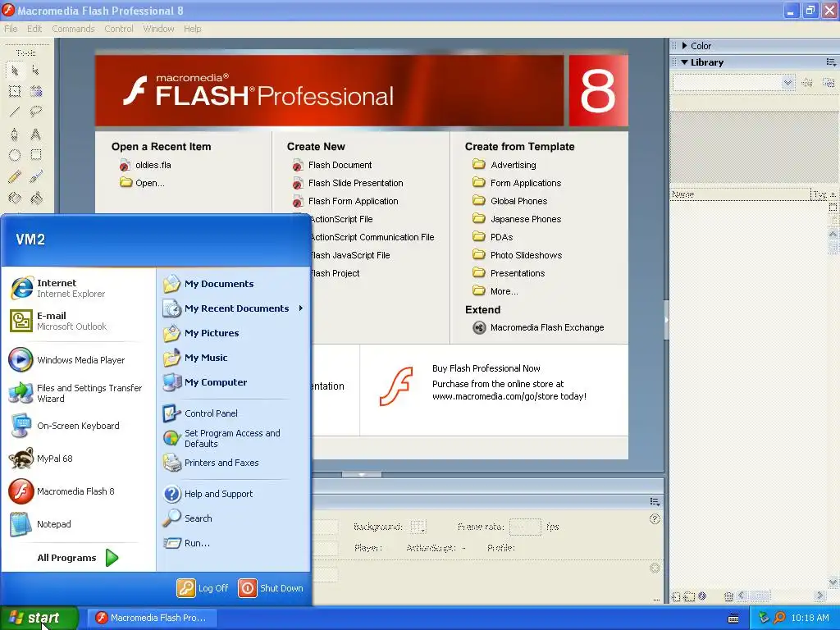Image resolution: width=840 pixels, height=630 pixels.
Task: Open Macromedia Flash Exchange link
Action: (547, 327)
